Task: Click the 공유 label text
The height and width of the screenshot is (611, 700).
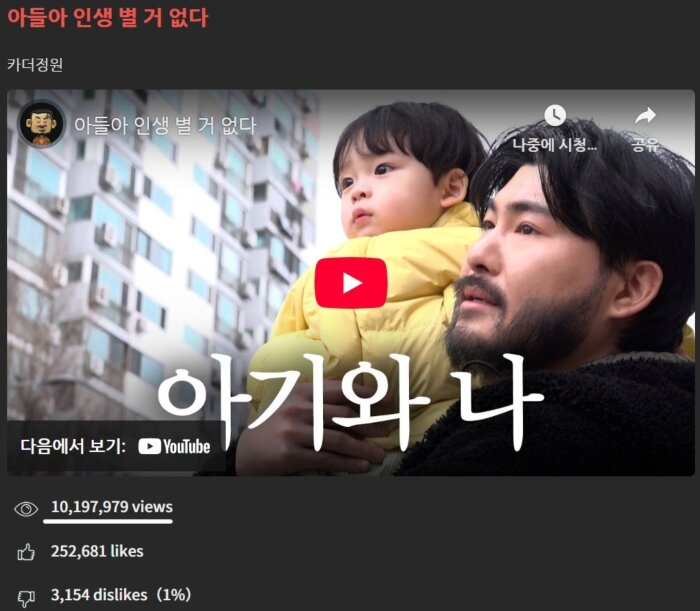Action: point(645,145)
